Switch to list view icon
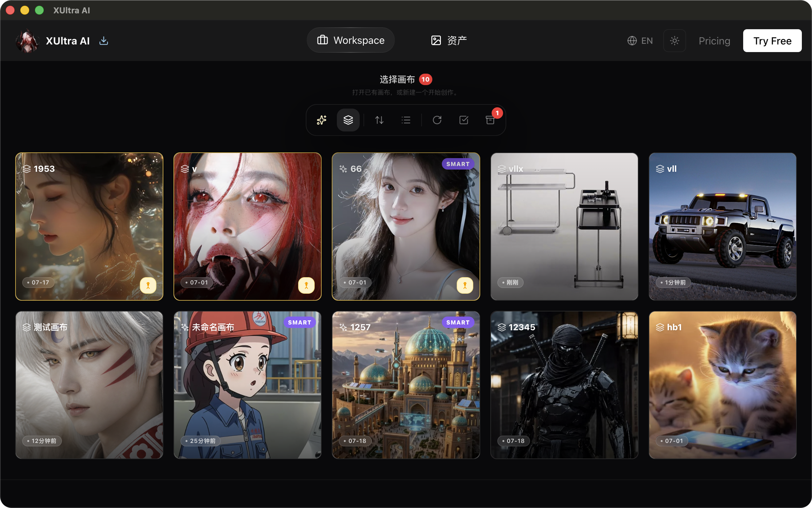The width and height of the screenshot is (812, 508). coord(406,120)
